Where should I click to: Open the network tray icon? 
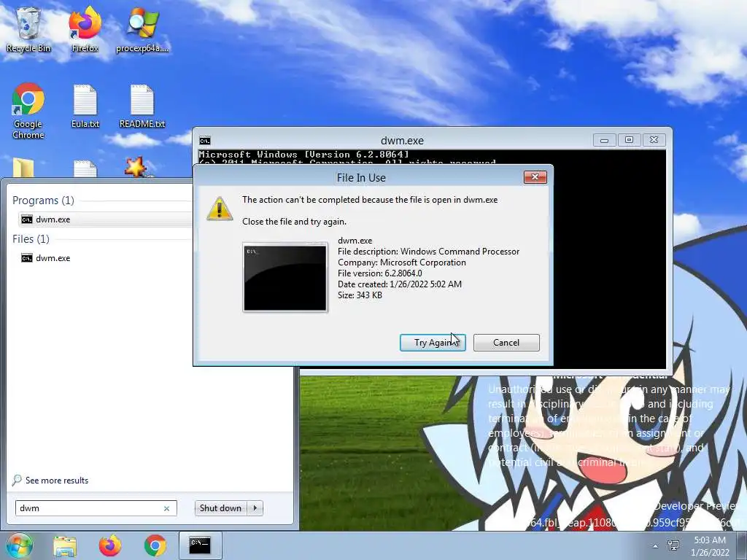(x=673, y=545)
